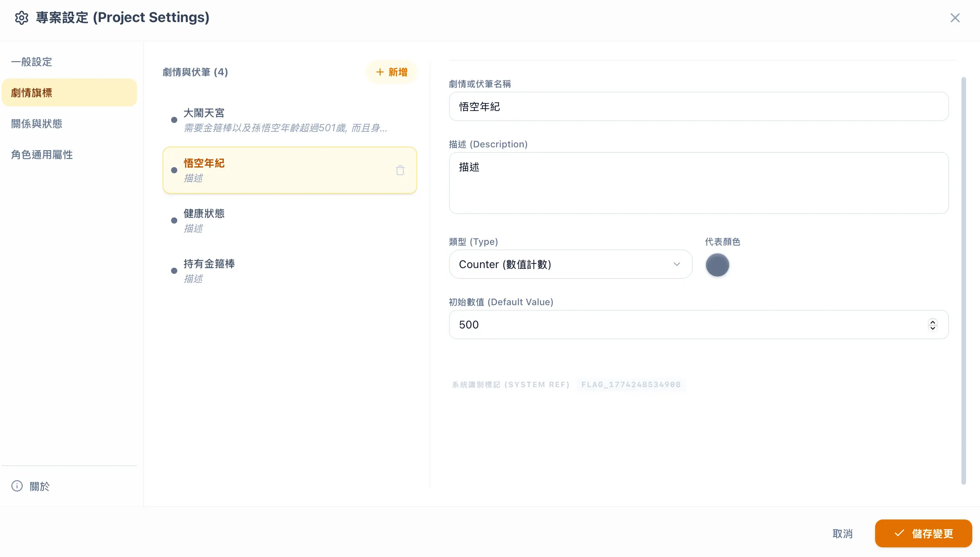Click the bullet dot of 大鬧天宮

point(174,120)
